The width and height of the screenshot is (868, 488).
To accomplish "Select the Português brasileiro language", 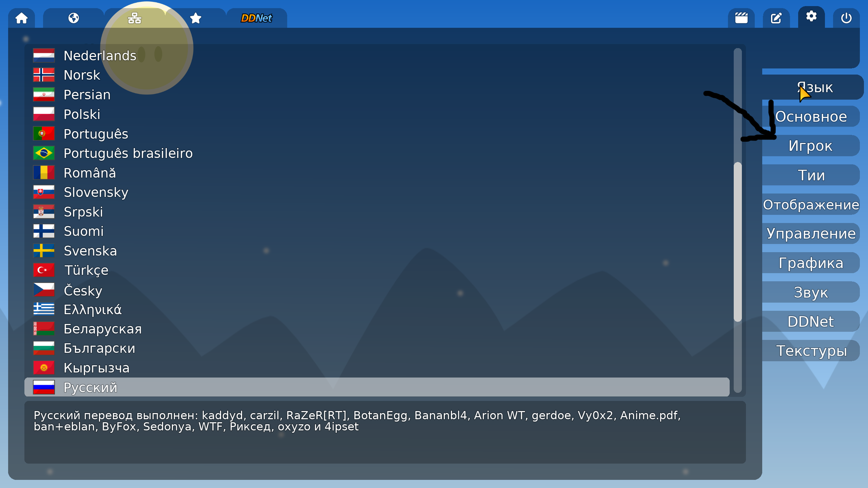I will (x=128, y=153).
